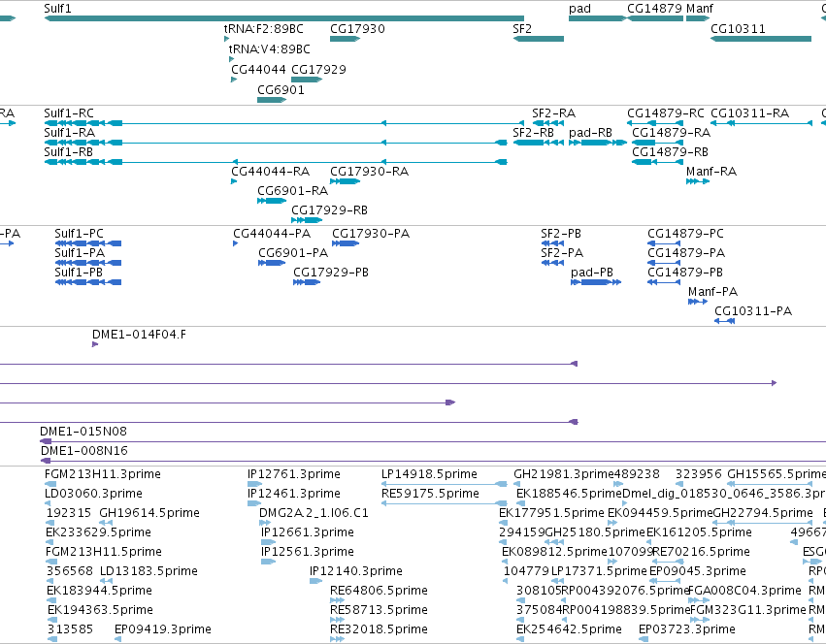Click the CG14879-RB transcript label

[671, 152]
